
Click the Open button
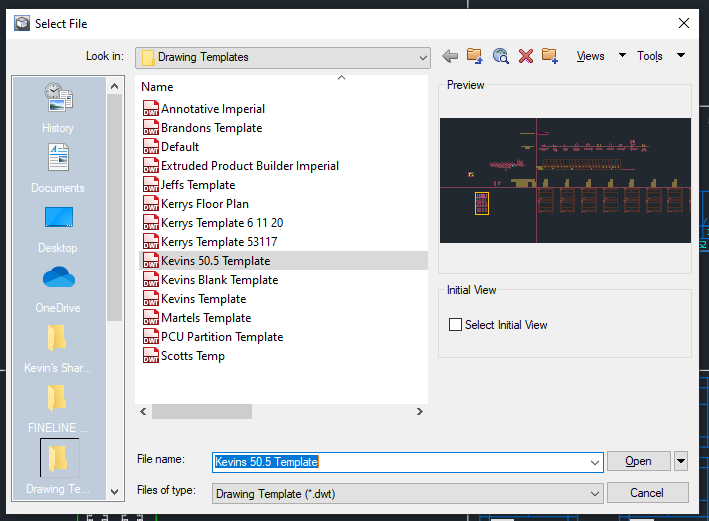coord(638,461)
